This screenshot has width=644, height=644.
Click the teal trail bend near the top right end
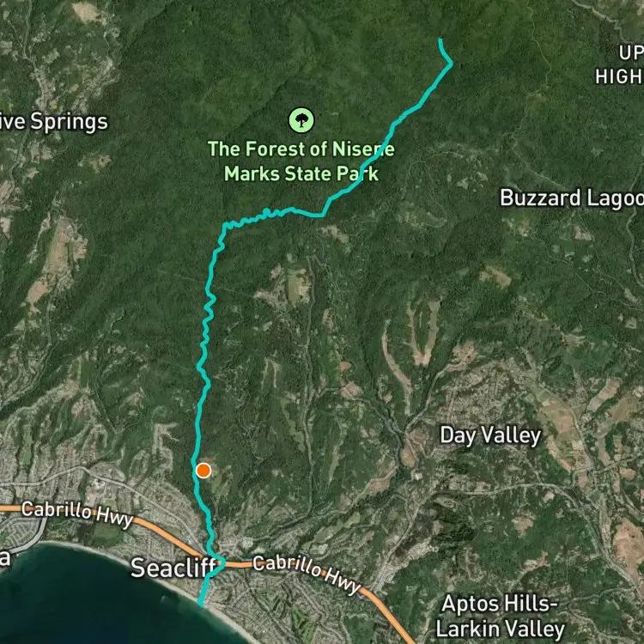tap(451, 63)
